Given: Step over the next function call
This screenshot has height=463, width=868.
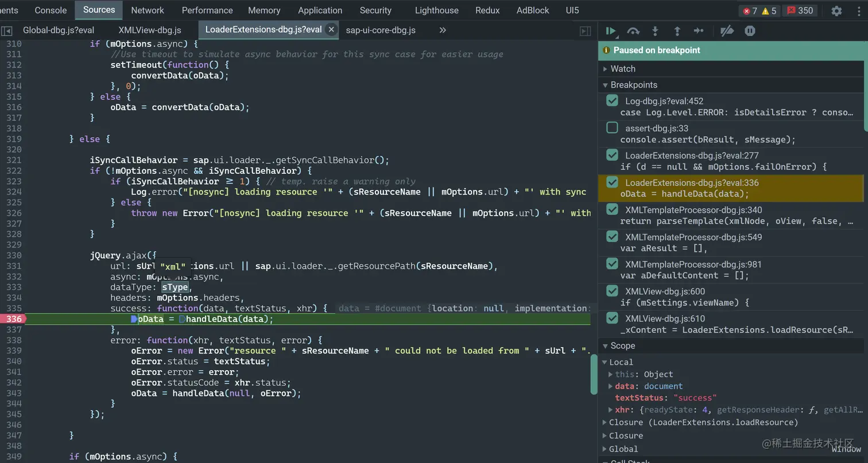Looking at the screenshot, I should pyautogui.click(x=633, y=31).
